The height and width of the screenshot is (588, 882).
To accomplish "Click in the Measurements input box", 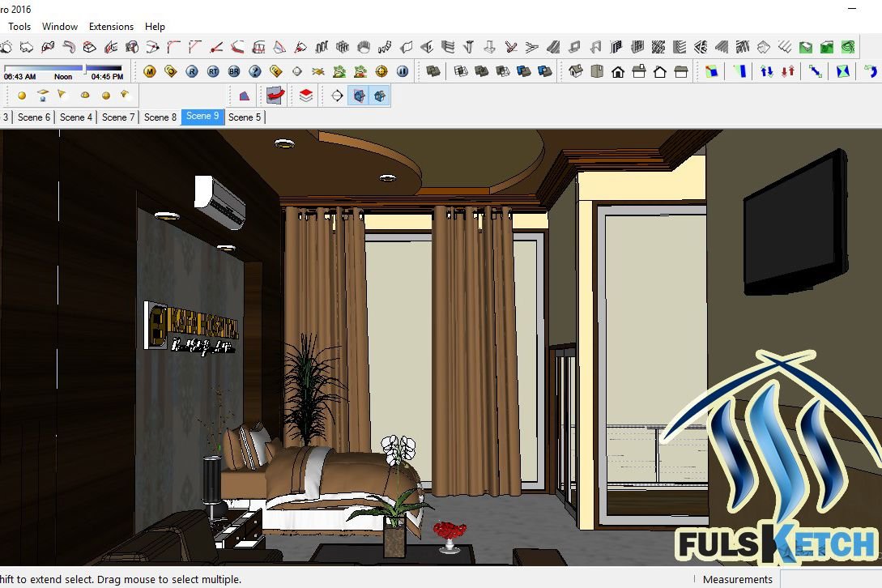I will pos(831,579).
